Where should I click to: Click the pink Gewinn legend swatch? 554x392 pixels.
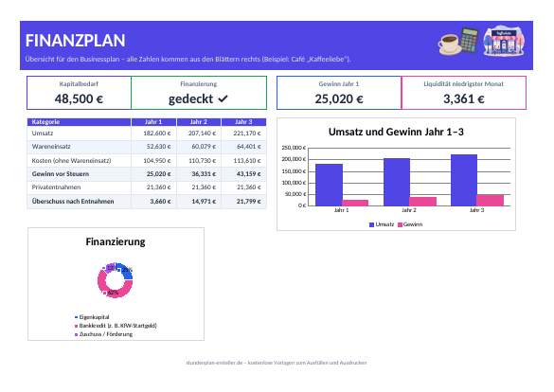click(x=400, y=224)
